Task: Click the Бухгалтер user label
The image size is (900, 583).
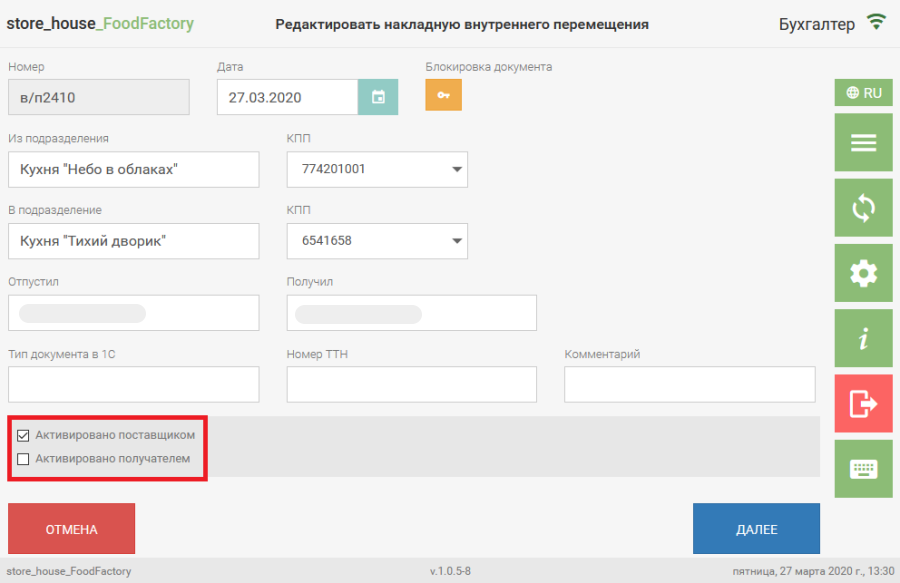Action: click(817, 24)
